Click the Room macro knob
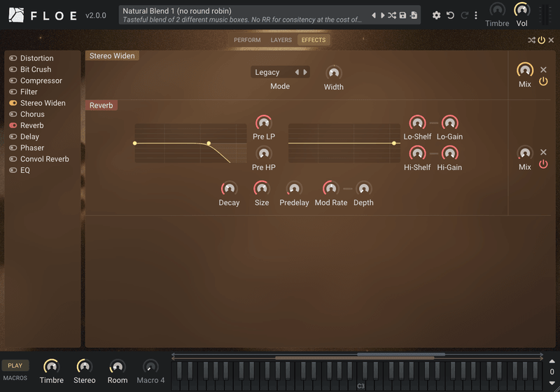Viewport: 560px width, 392px height. tap(118, 367)
